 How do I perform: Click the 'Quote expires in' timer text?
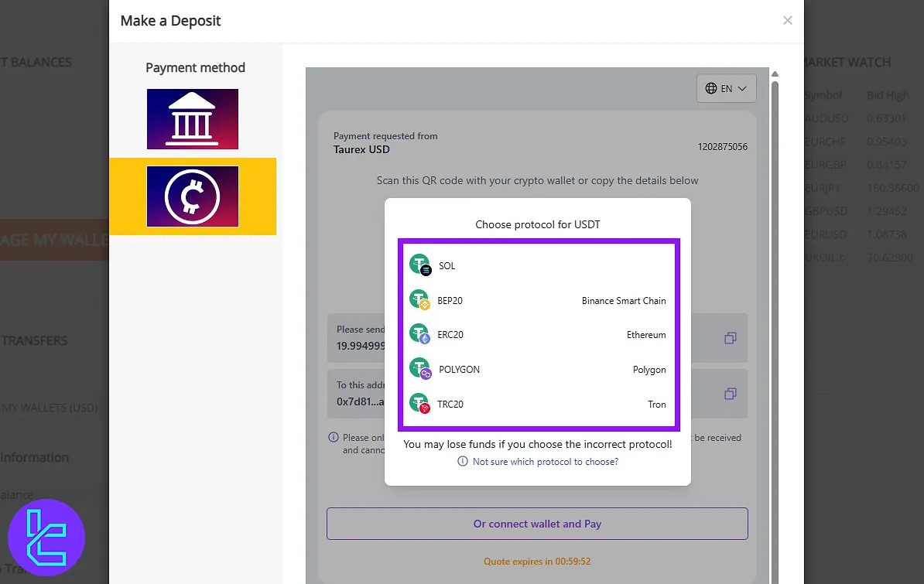click(537, 561)
